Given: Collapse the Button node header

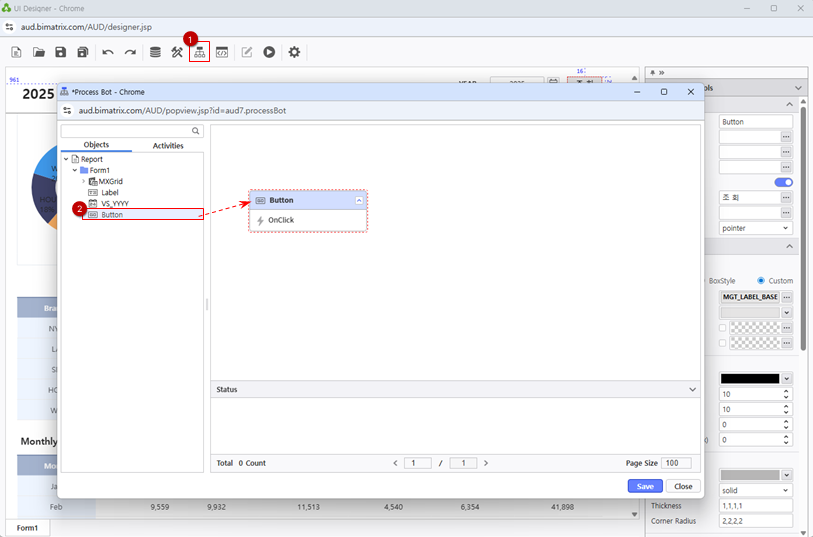Looking at the screenshot, I should click(x=359, y=201).
